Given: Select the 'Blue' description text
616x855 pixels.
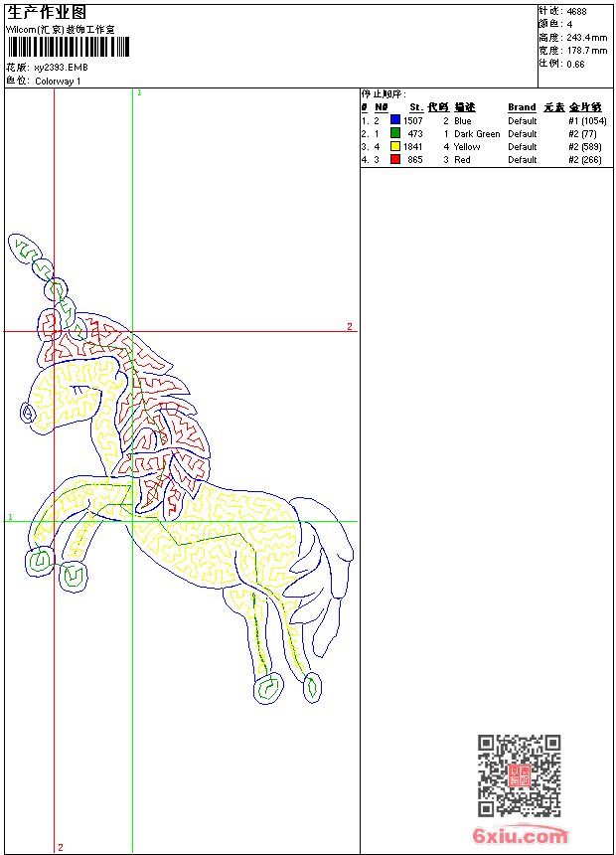Looking at the screenshot, I should pyautogui.click(x=462, y=121).
